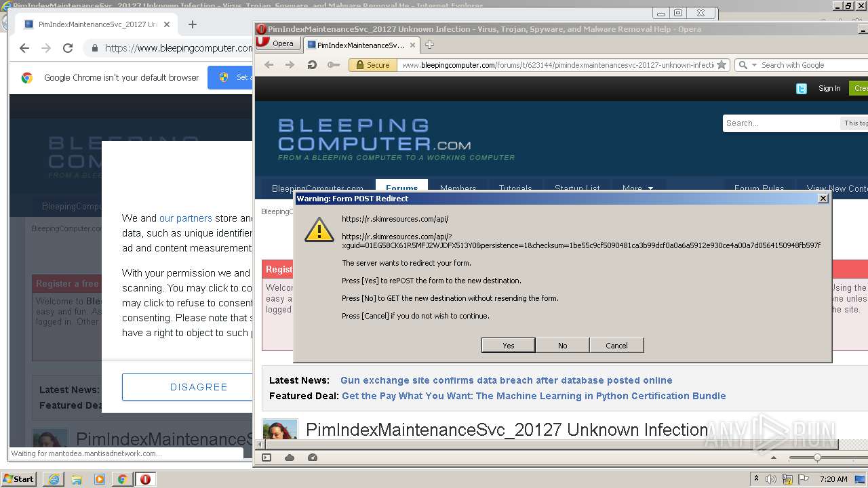868x488 pixels.
Task: Click the poster avatar thumbnail in Opera
Action: (280, 429)
